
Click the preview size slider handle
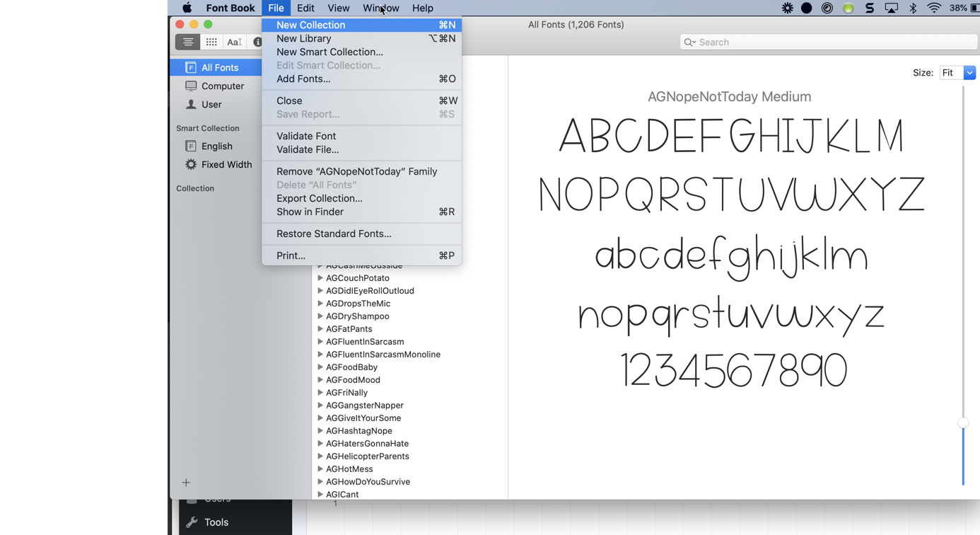[963, 423]
